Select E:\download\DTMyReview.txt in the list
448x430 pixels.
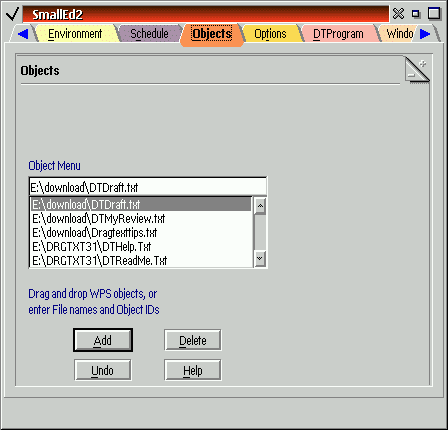coord(141,219)
